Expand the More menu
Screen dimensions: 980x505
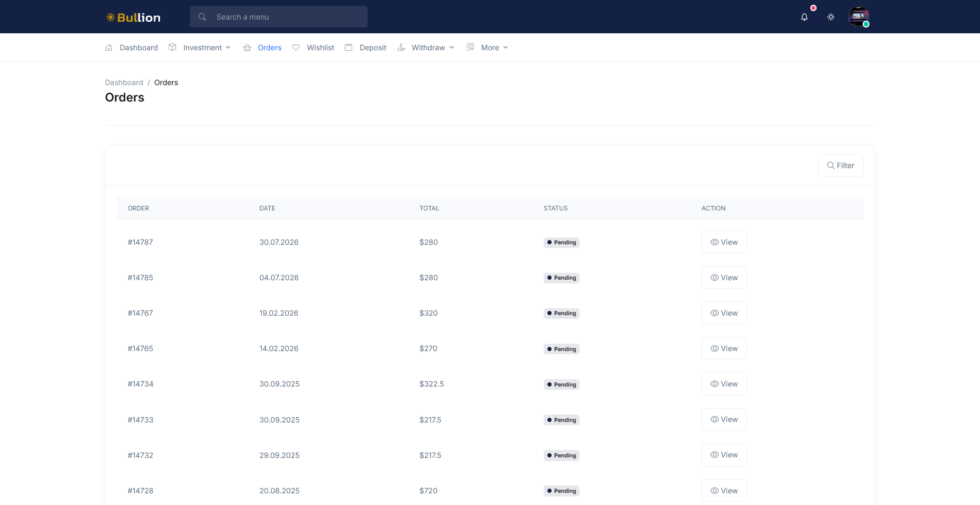pyautogui.click(x=494, y=48)
